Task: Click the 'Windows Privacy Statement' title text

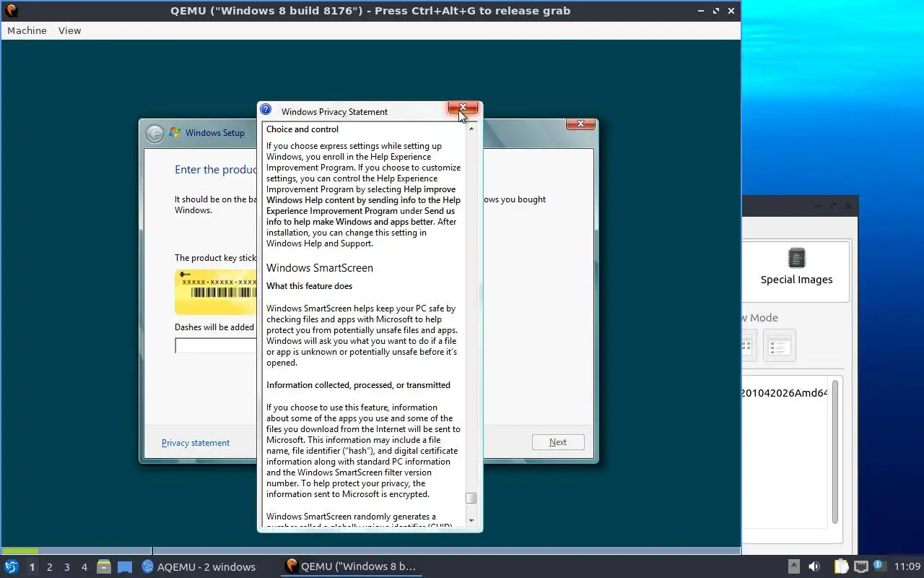Action: pos(334,112)
